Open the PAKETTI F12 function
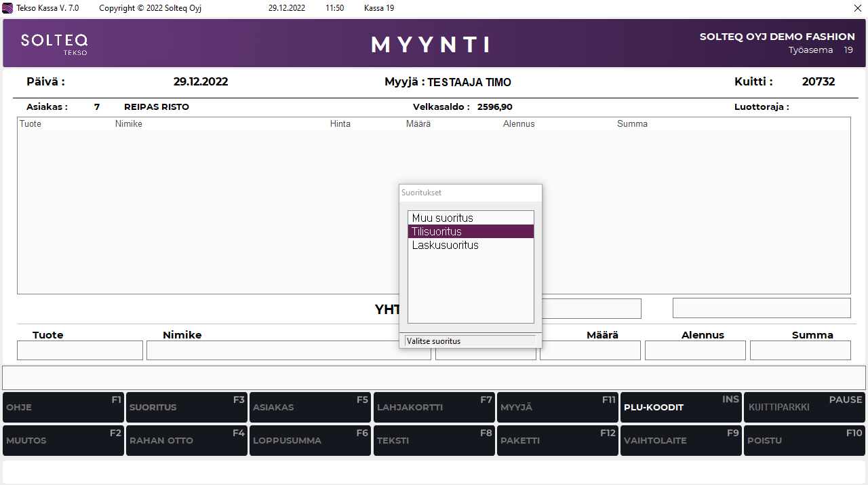The height and width of the screenshot is (485, 868). 557,440
